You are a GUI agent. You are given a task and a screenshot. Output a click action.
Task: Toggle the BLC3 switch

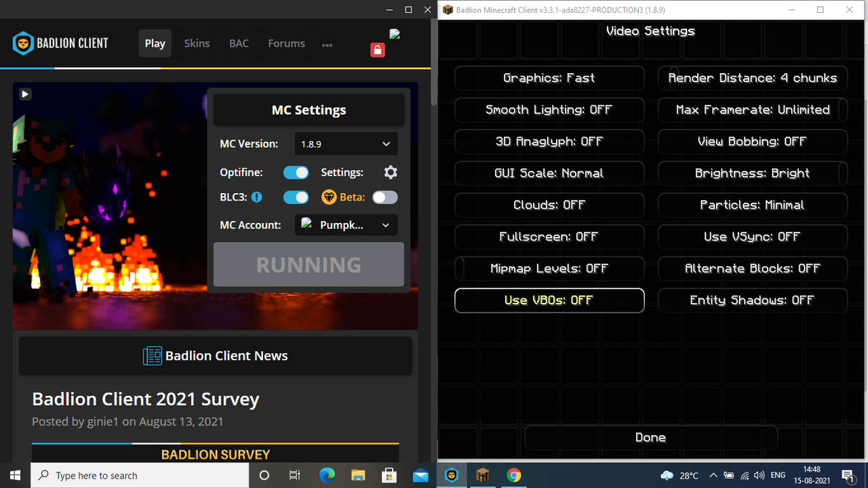coord(296,197)
